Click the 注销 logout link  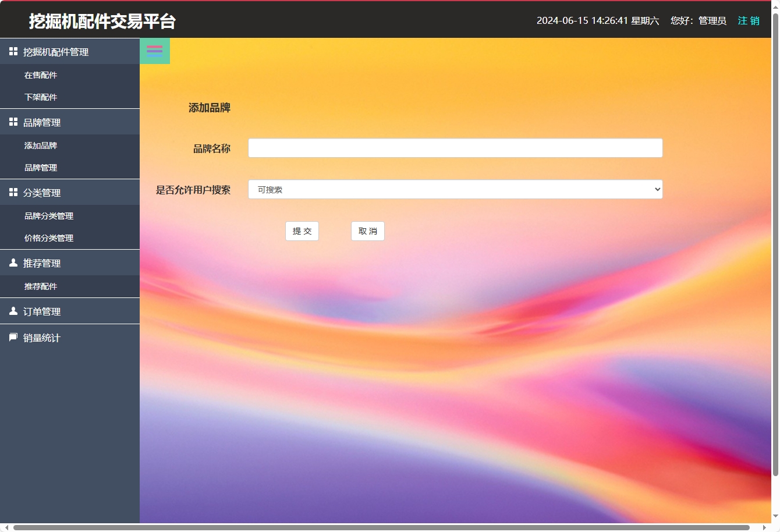click(x=748, y=20)
